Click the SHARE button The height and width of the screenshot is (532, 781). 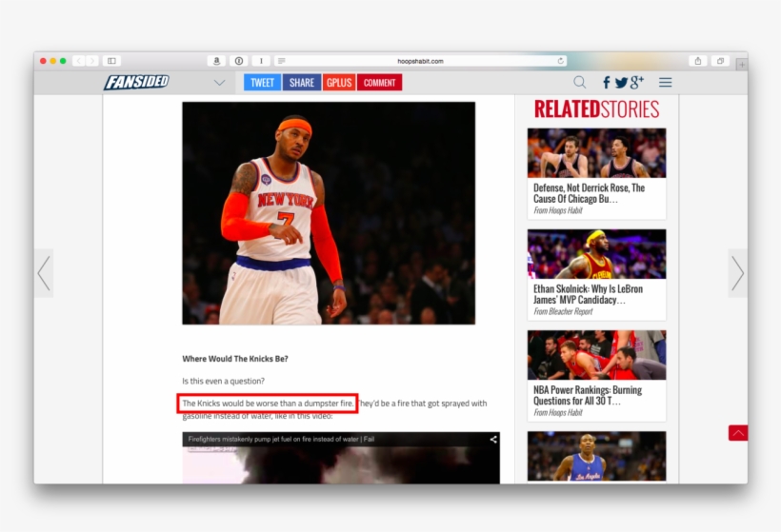[302, 83]
